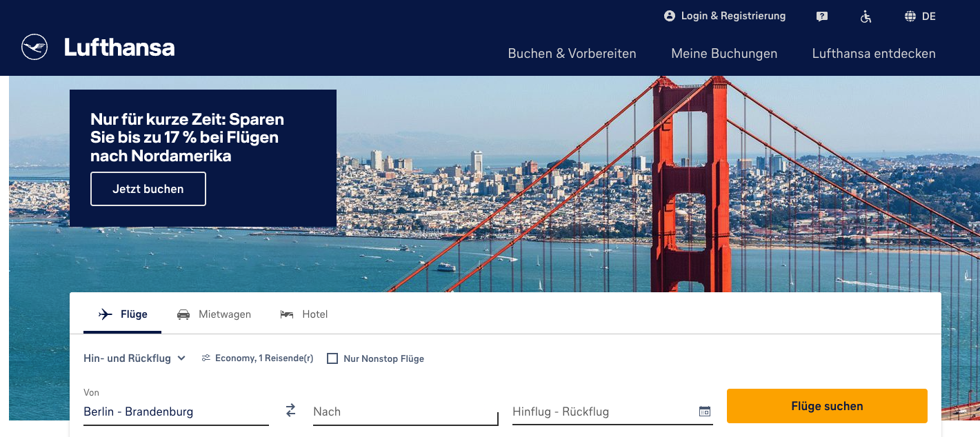This screenshot has height=437, width=980.
Task: Click the user account icon
Action: point(669,16)
